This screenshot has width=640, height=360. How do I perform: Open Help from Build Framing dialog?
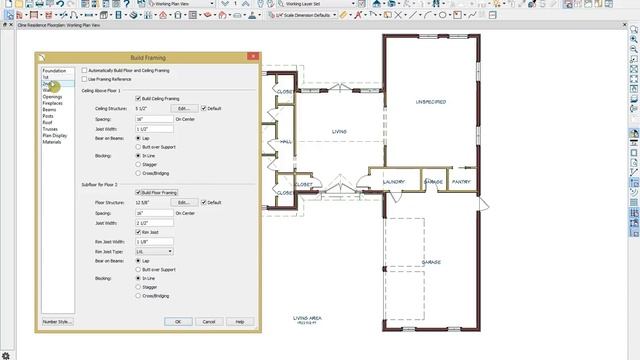click(x=240, y=322)
